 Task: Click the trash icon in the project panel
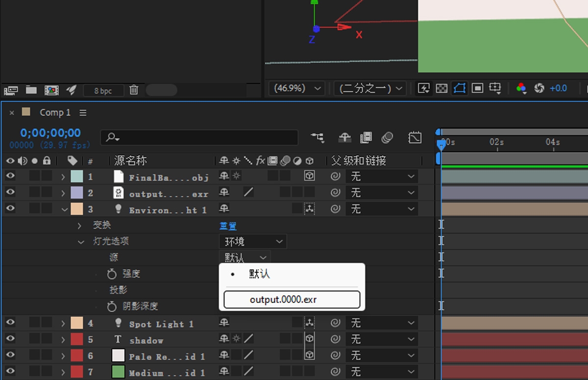[133, 90]
